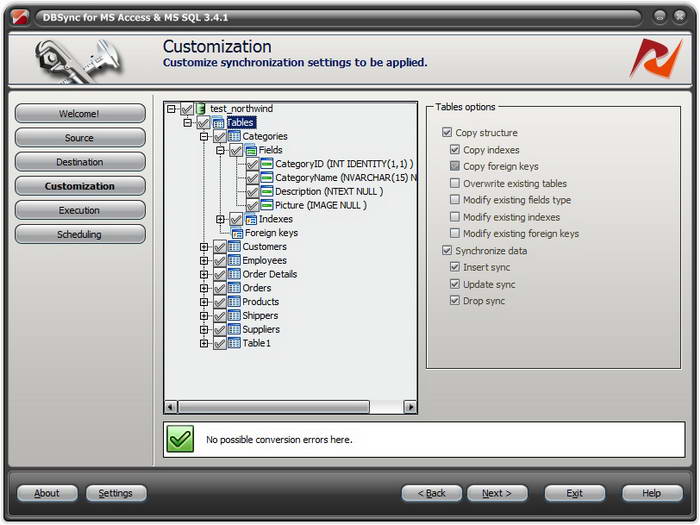Click the DBSync app icon in title bar
This screenshot has height=525, width=700.
20,17
